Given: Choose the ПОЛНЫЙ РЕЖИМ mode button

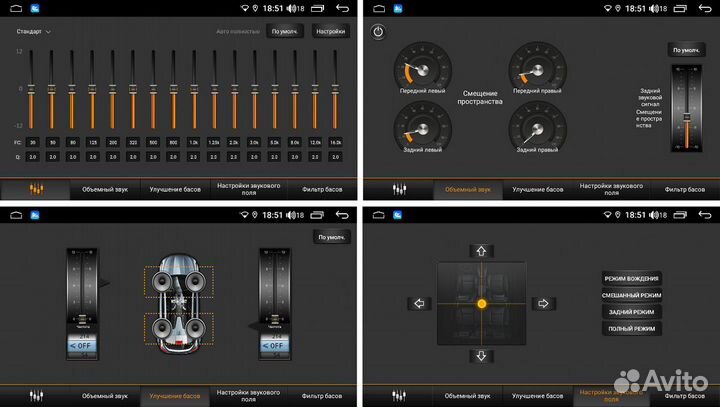Looking at the screenshot, I should [632, 328].
